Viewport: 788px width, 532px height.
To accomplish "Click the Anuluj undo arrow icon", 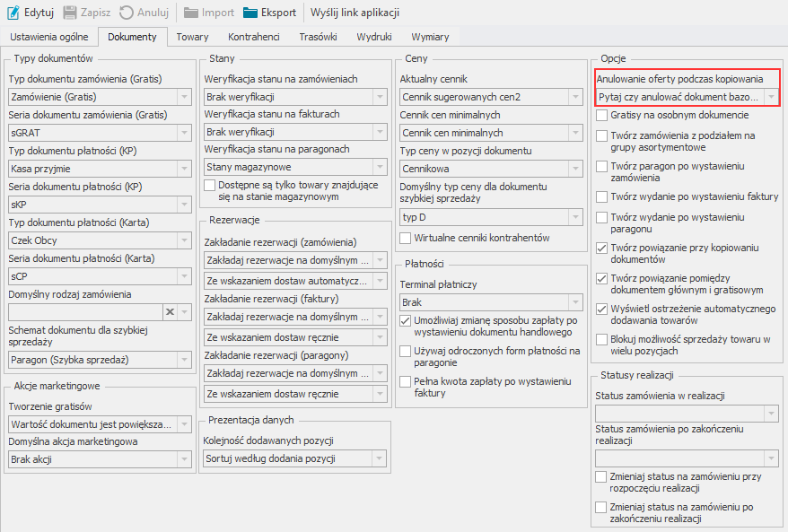I will (x=127, y=13).
